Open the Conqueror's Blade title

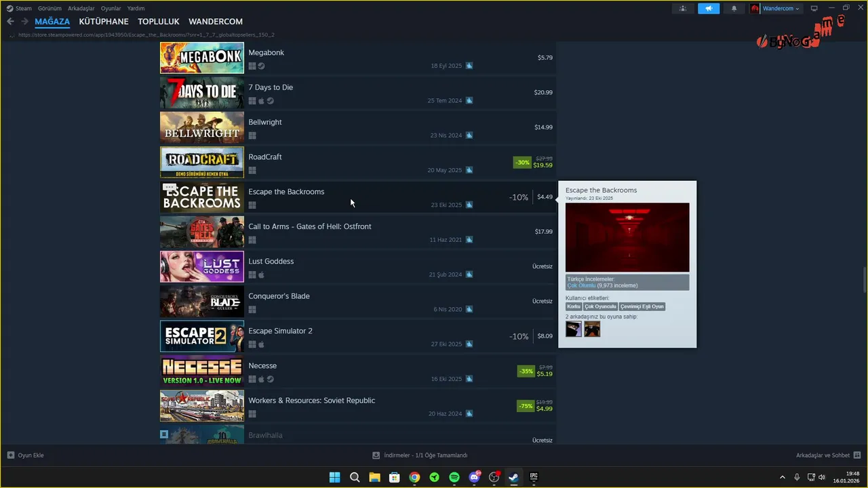[x=279, y=296]
